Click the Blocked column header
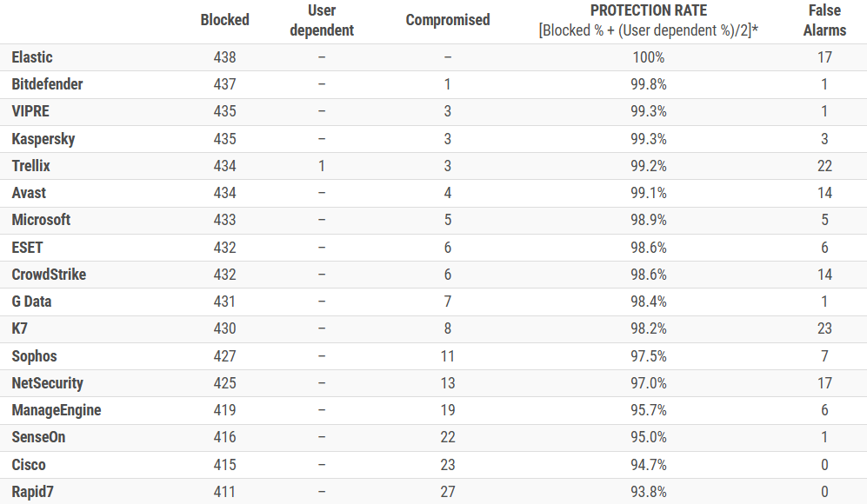The width and height of the screenshot is (867, 504). tap(224, 20)
